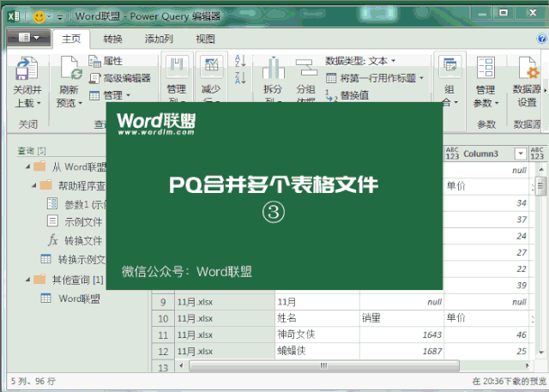
Task: Click the Manage Columns (管理列) icon
Action: pos(177,67)
